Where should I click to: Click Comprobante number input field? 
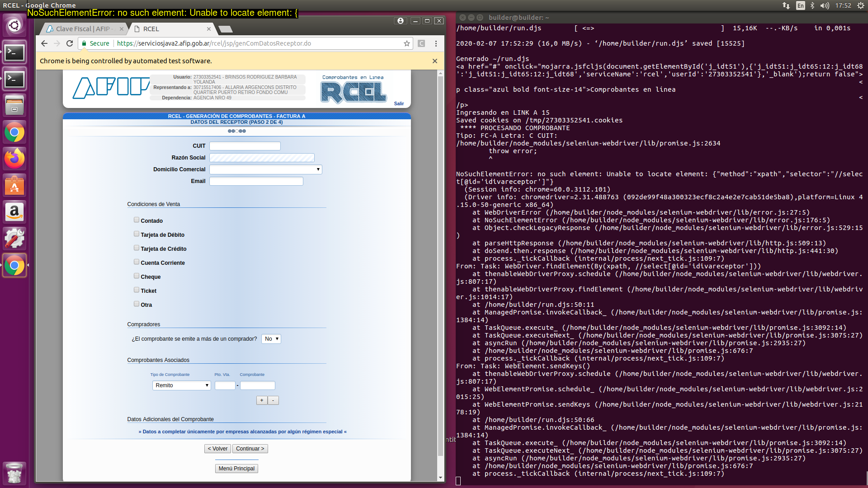point(257,385)
